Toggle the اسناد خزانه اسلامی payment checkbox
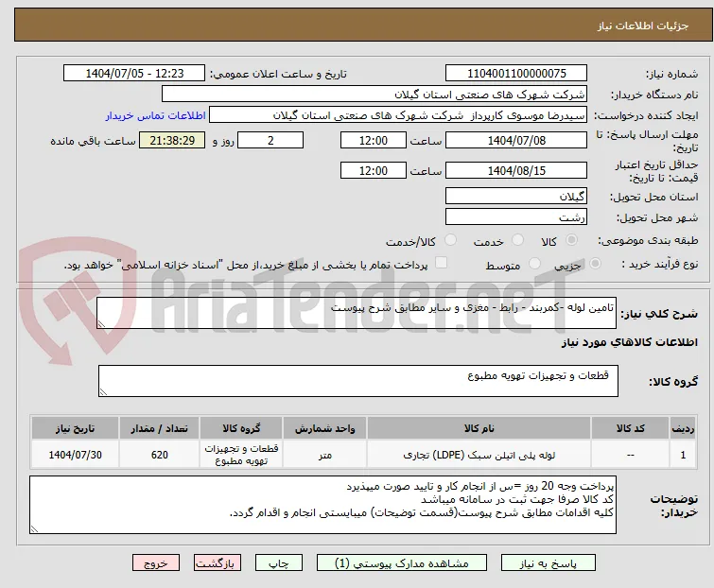 441,263
